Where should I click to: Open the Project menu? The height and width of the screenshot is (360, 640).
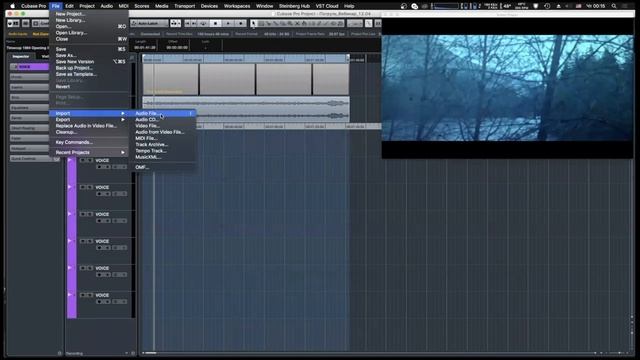pos(87,6)
